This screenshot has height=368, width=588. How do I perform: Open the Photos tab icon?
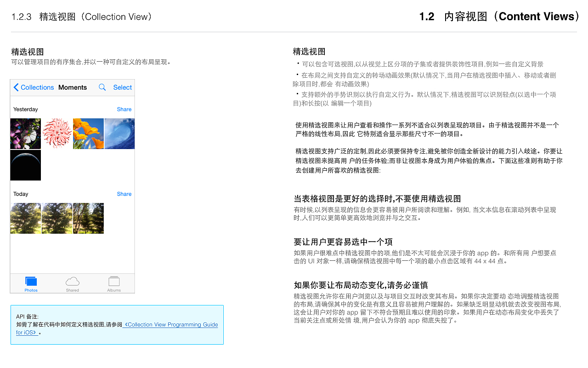point(31,282)
